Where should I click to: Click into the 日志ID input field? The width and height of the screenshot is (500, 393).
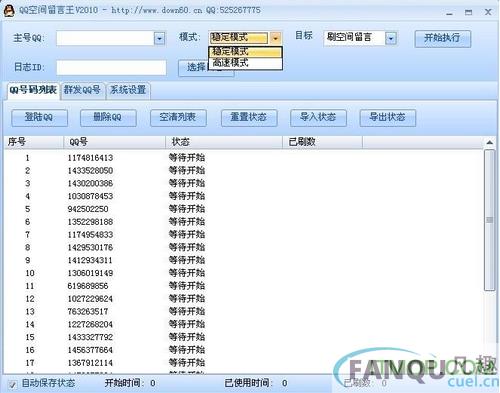point(111,68)
